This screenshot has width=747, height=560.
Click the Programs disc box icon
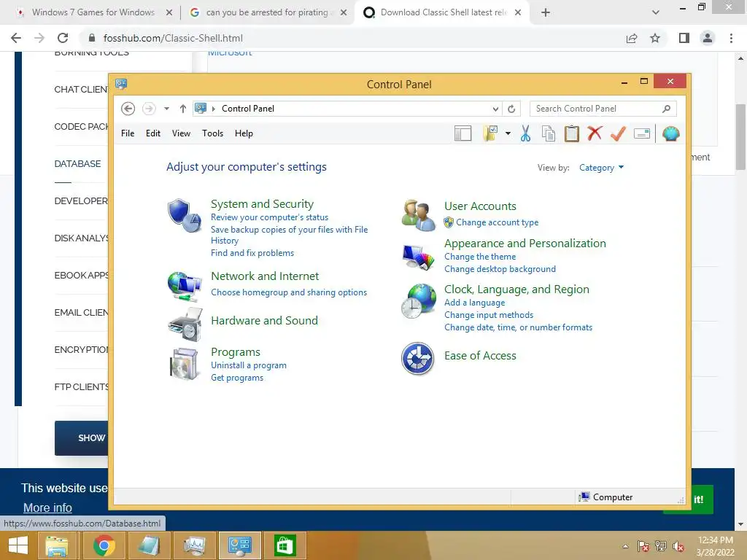click(184, 365)
